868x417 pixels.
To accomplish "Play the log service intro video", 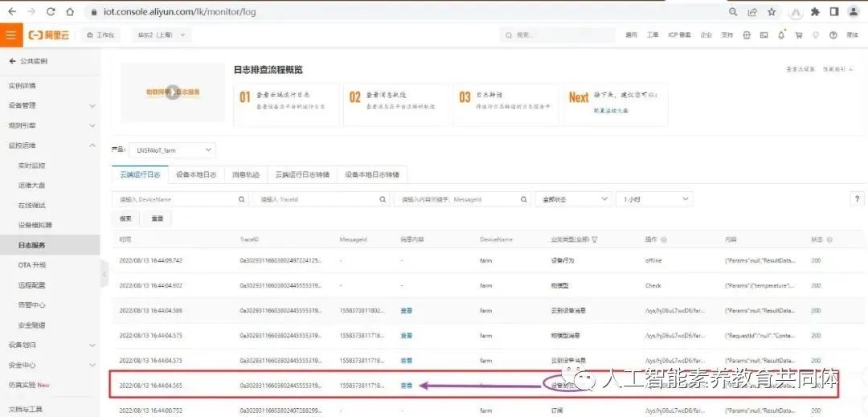I will [x=173, y=92].
